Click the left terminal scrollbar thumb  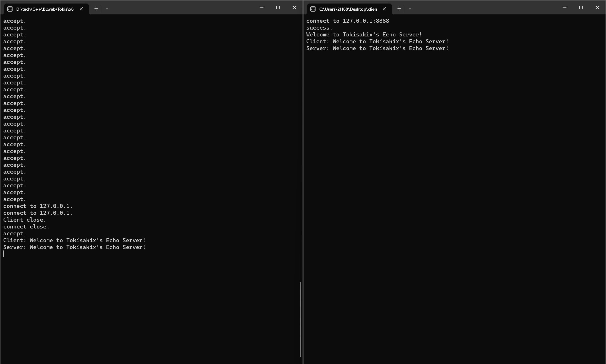click(300, 319)
